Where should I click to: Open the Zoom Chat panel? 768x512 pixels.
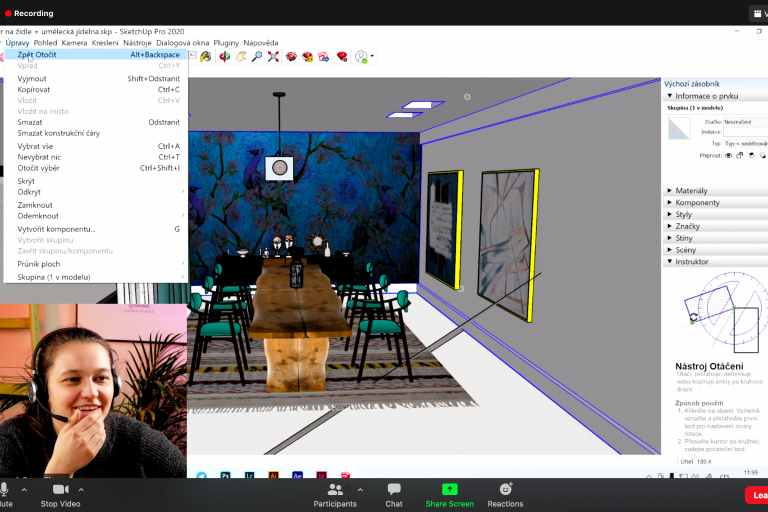click(x=394, y=494)
